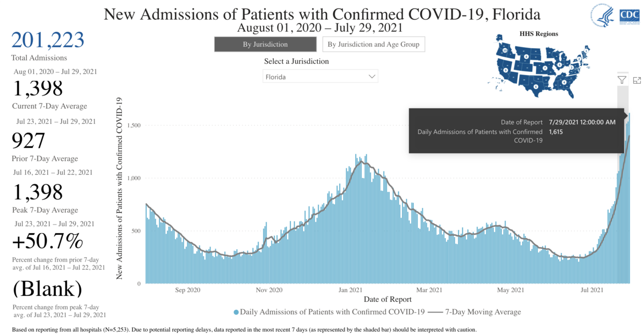The width and height of the screenshot is (644, 335).
Task: Open the Florida jurisdiction dropdown
Action: (320, 77)
